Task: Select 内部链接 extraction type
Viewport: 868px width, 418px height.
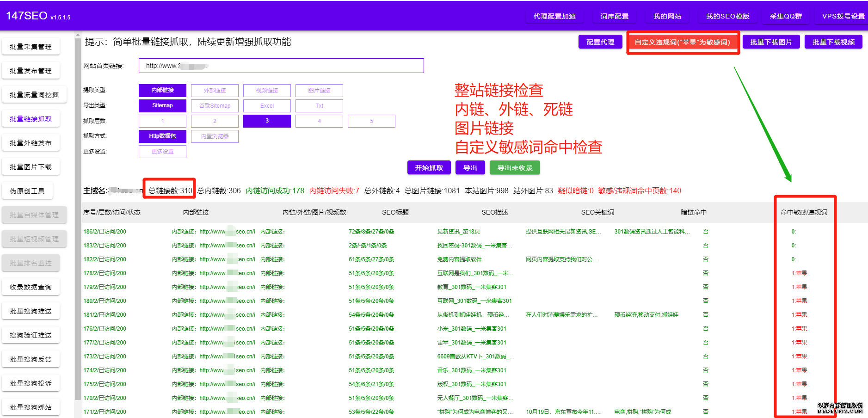Action: point(162,90)
